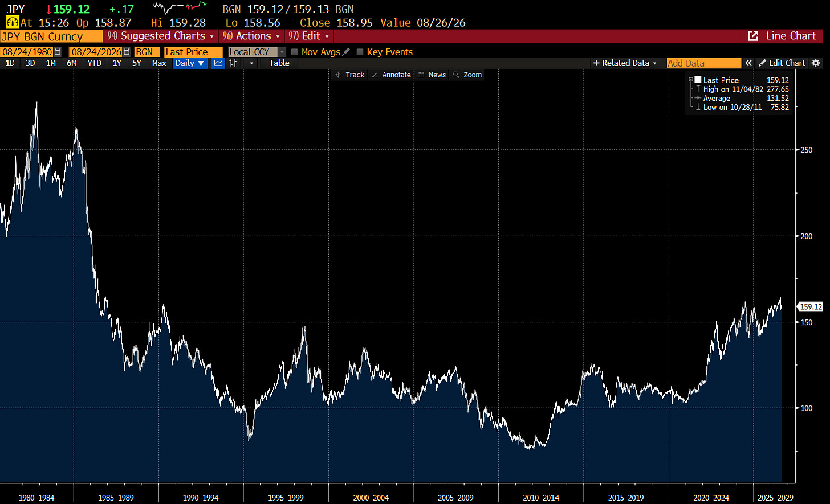The image size is (830, 504).
Task: Click the JPY BGN Curncy security field
Action: click(x=51, y=36)
